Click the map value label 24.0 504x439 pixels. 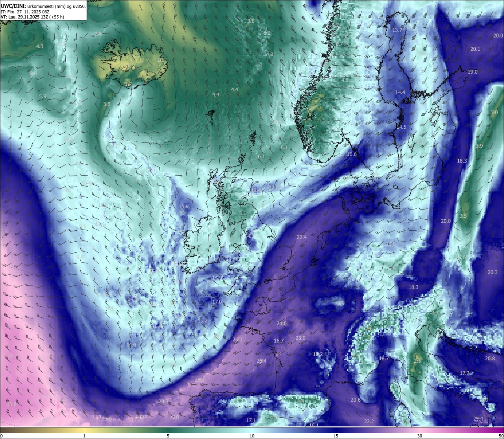point(282,323)
